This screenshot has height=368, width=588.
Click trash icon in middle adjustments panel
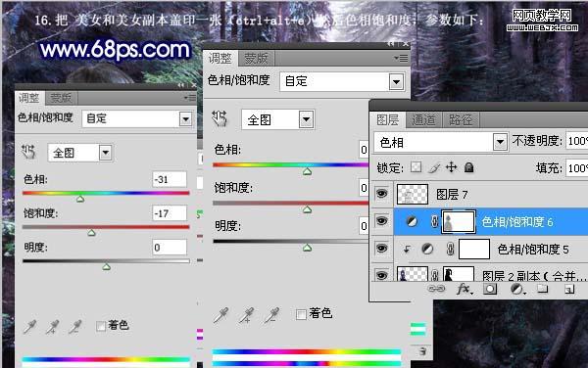[422, 351]
